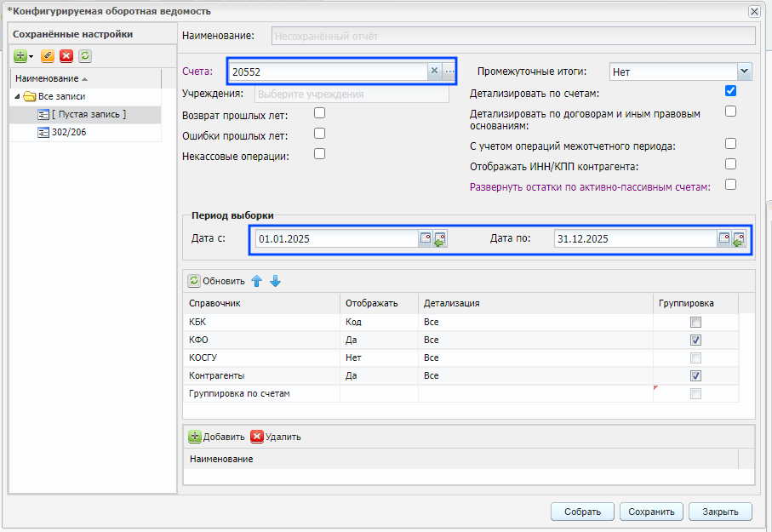This screenshot has width=772, height=532.
Task: Enable Детализировать по договорам checkbox
Action: [730, 112]
